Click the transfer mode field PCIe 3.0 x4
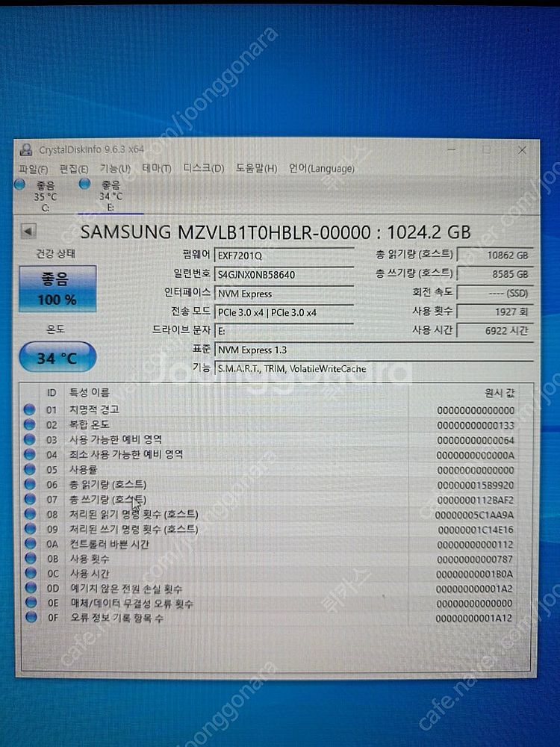This screenshot has width=560, height=747. 284,312
